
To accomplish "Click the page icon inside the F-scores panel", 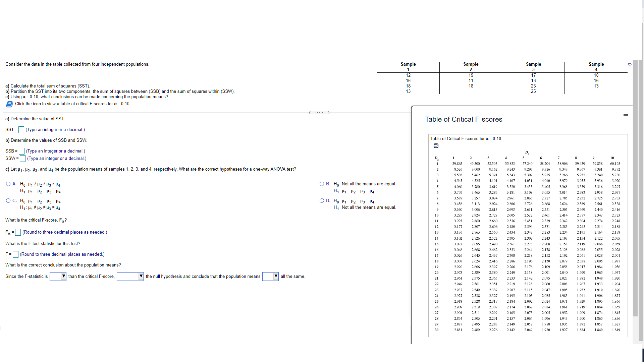I will (436, 145).
